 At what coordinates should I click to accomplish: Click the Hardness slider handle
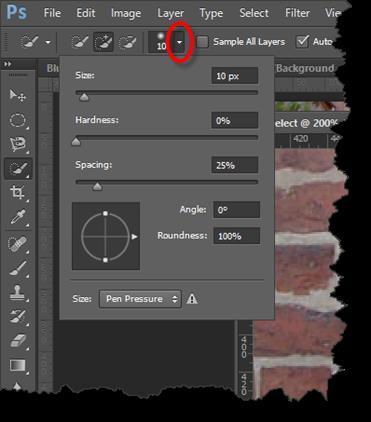click(x=76, y=142)
